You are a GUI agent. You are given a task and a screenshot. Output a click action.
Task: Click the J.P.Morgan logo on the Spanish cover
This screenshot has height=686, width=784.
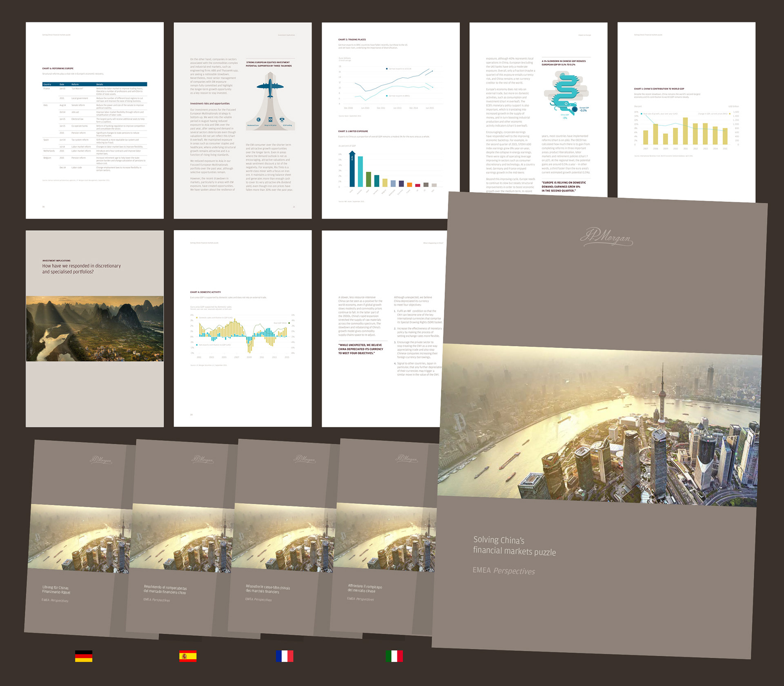click(203, 459)
